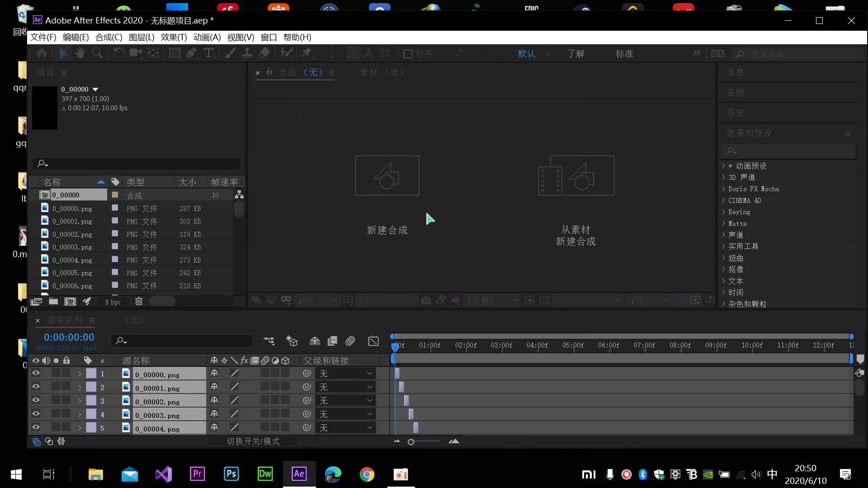Toggle shy layers hide icon in timeline
Viewport: 868px width, 488px height.
click(315, 341)
